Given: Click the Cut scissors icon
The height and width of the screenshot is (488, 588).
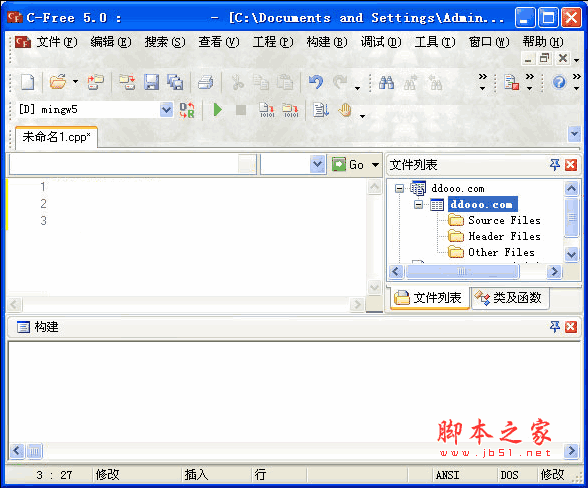Looking at the screenshot, I should tap(237, 82).
